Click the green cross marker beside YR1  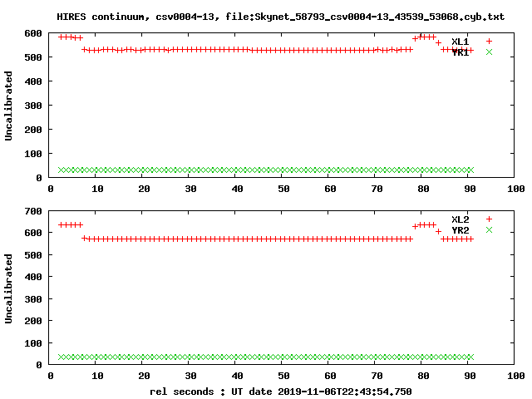click(x=489, y=52)
